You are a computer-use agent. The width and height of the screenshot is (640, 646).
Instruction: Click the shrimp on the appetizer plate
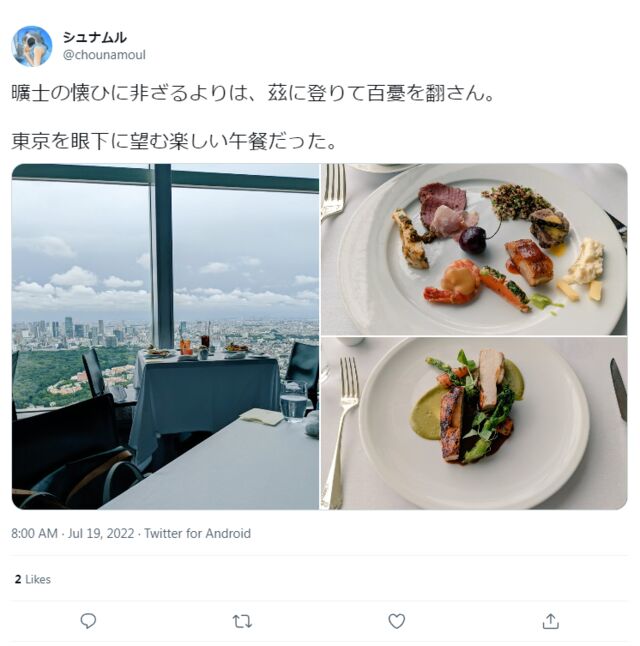[x=452, y=283]
